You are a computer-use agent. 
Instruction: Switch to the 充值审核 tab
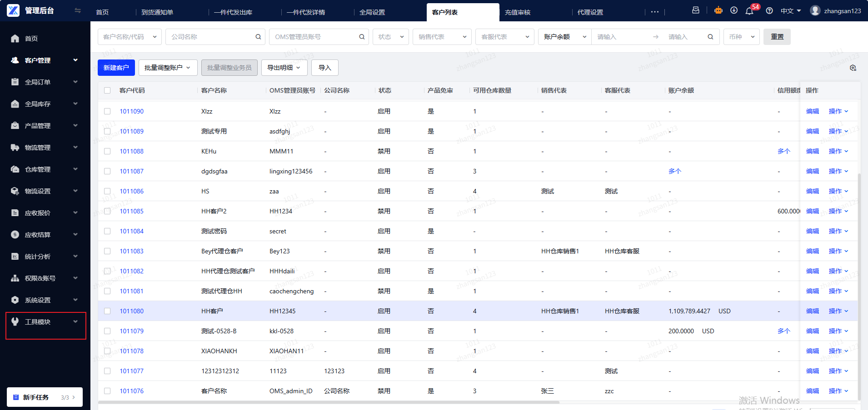coord(518,12)
